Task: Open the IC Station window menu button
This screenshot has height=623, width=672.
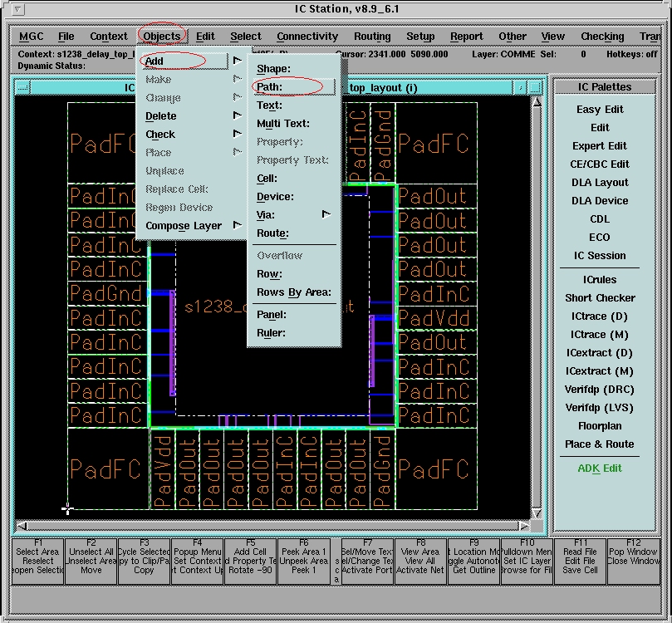Action: point(18,9)
